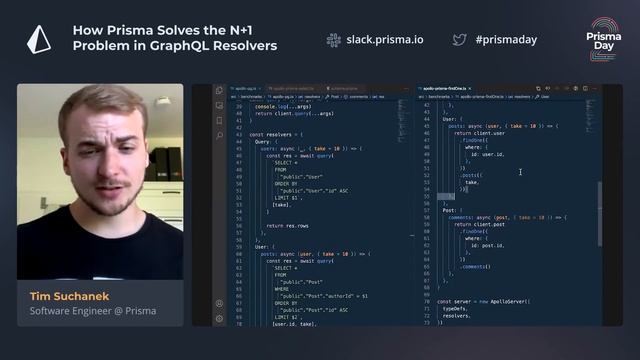This screenshot has height=360, width=640.
Task: Click the Prisma triangle logo in the header
Action: pos(39,39)
